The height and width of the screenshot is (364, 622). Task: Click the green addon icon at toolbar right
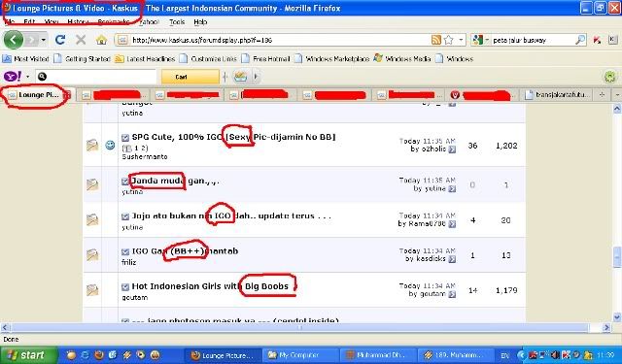(x=610, y=77)
